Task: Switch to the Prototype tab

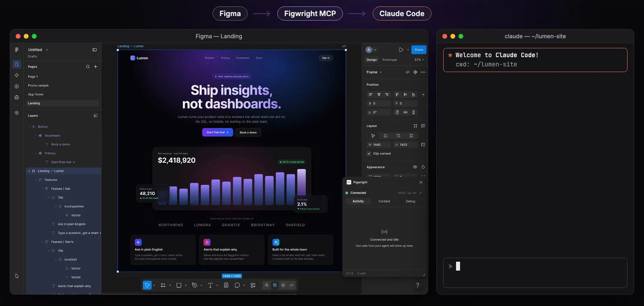Action: 390,60
